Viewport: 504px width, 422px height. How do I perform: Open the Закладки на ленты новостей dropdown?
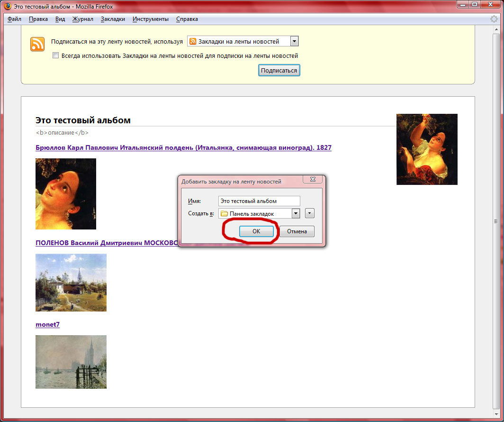tap(243, 41)
